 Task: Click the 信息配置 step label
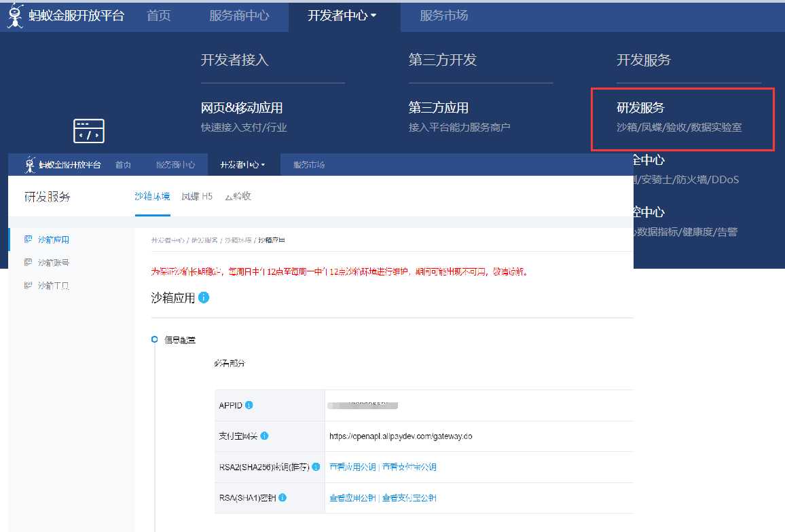(x=180, y=340)
